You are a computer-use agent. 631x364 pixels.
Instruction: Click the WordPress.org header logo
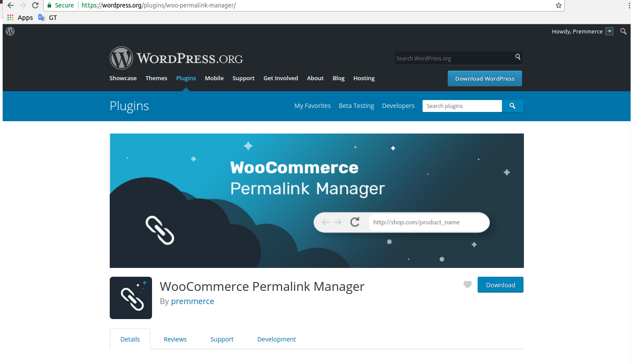(x=176, y=58)
